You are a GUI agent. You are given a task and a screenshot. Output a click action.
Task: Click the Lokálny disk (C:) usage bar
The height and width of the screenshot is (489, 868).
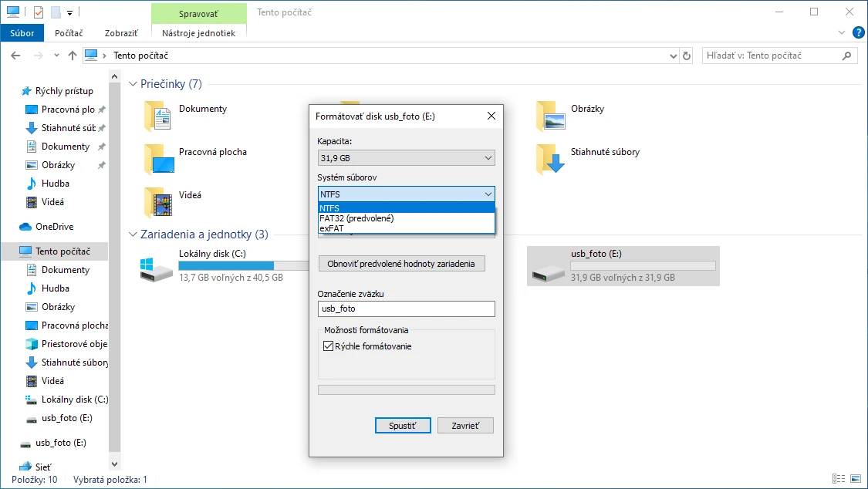point(244,266)
